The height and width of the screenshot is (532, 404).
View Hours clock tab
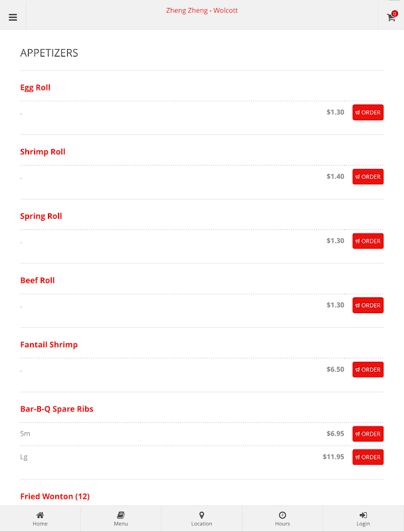click(x=282, y=519)
